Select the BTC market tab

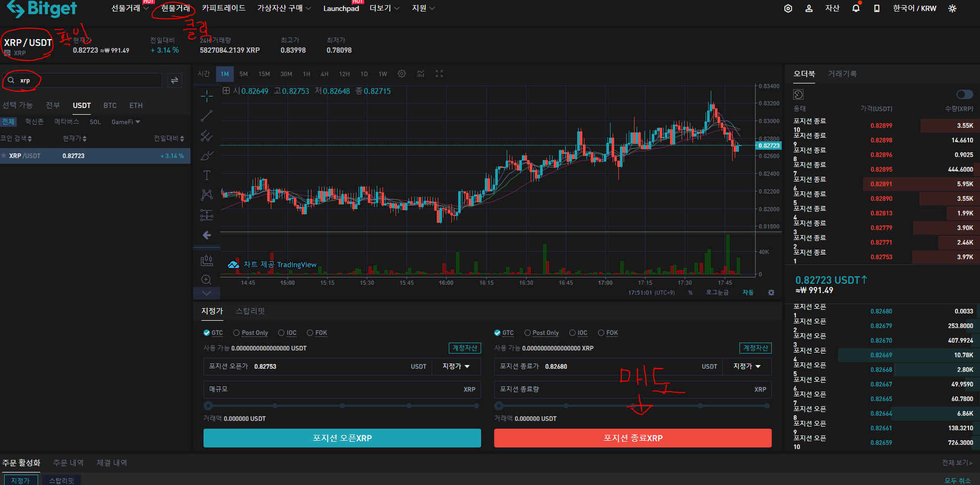pyautogui.click(x=110, y=105)
